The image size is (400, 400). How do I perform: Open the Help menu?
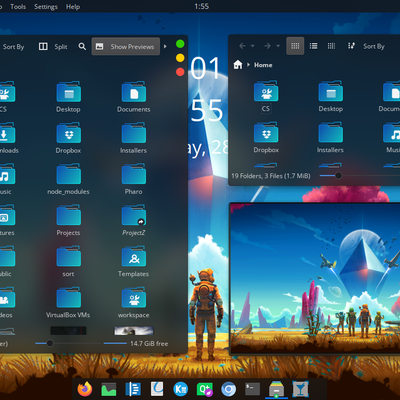point(73,7)
